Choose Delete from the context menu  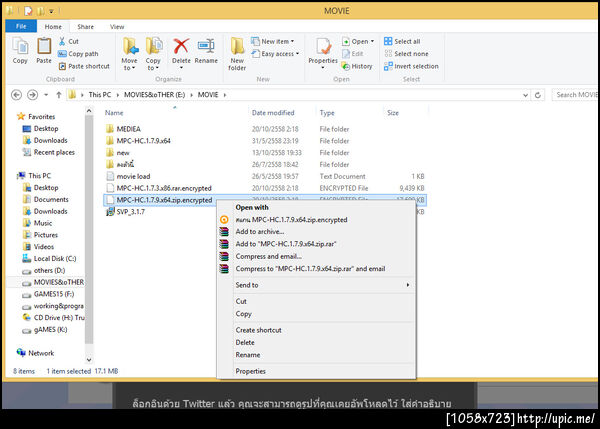[245, 342]
